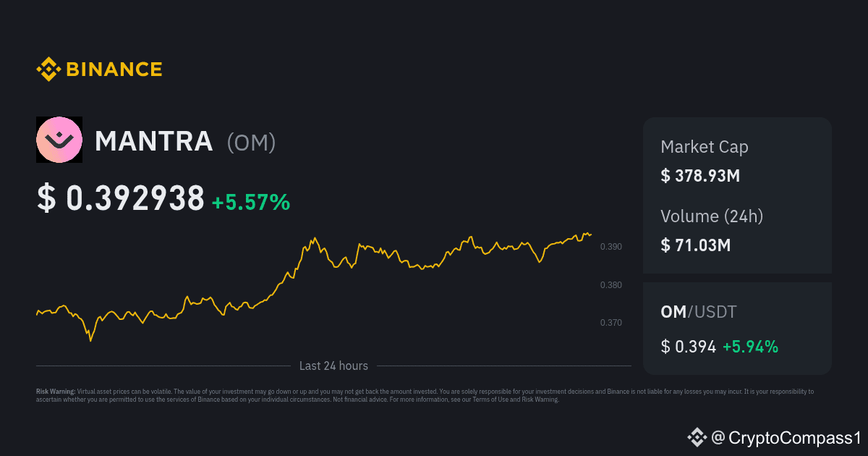868x456 pixels.
Task: Click the small Binance icon beside CryptoCompass1
Action: (x=696, y=436)
